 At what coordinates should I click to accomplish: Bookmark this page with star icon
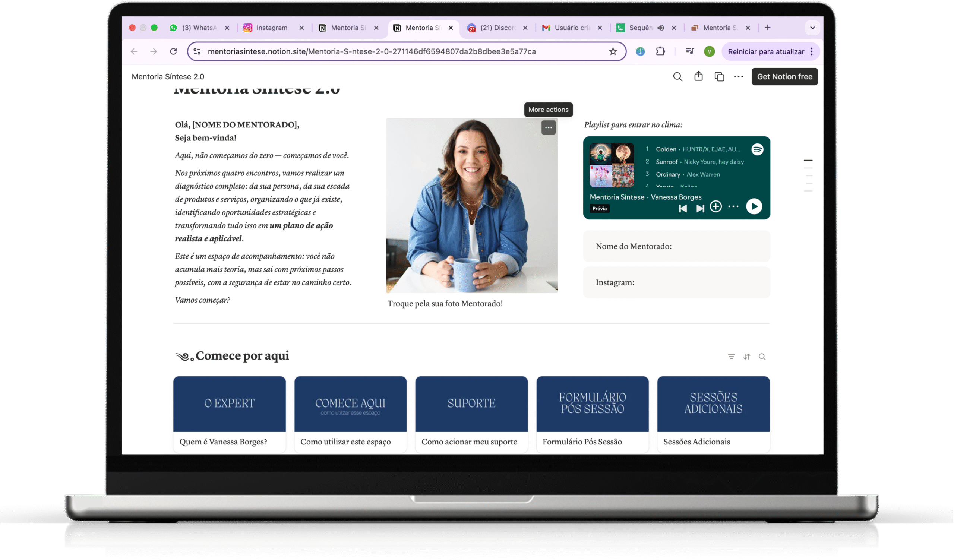click(x=613, y=51)
